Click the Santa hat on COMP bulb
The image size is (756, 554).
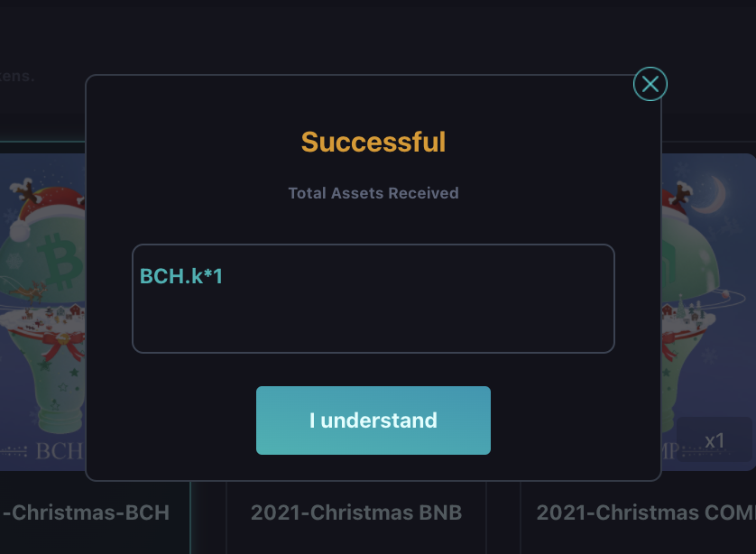point(676,202)
